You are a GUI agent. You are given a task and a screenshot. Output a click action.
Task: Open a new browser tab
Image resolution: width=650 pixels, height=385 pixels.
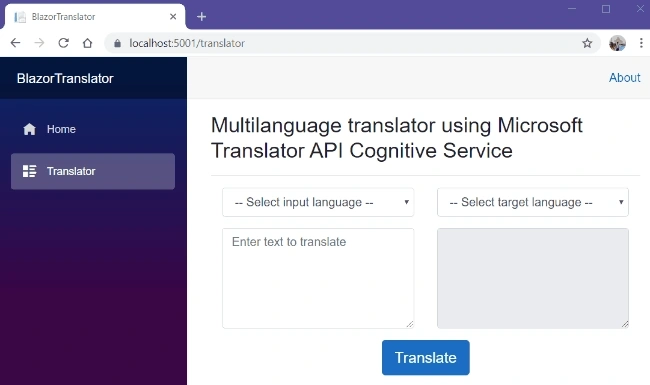pos(201,17)
